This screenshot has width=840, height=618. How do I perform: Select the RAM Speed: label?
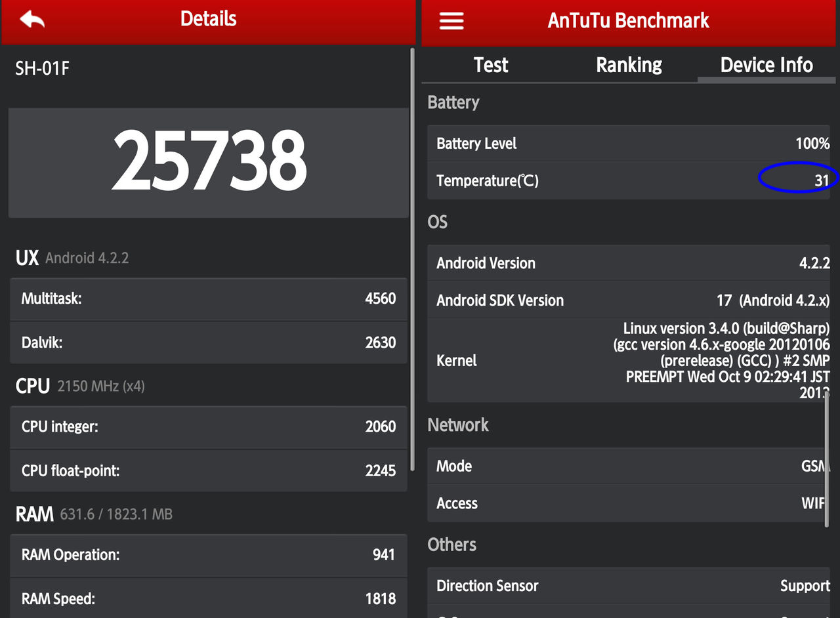58,598
